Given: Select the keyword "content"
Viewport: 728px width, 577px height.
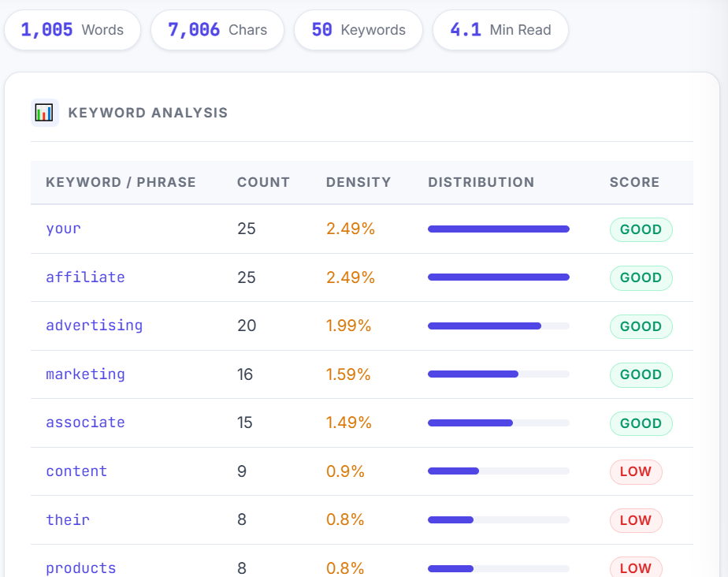Looking at the screenshot, I should click(x=76, y=471).
